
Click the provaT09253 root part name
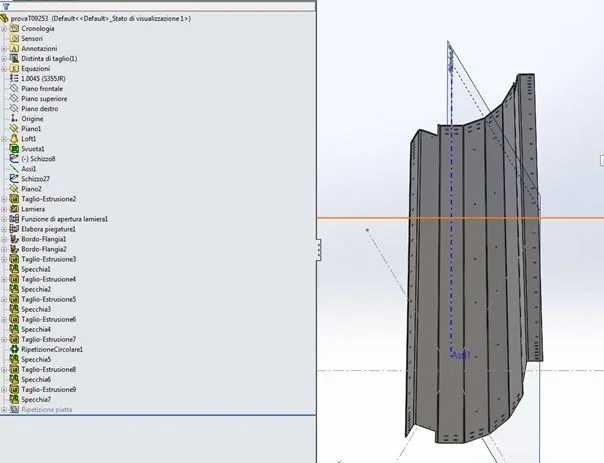29,18
